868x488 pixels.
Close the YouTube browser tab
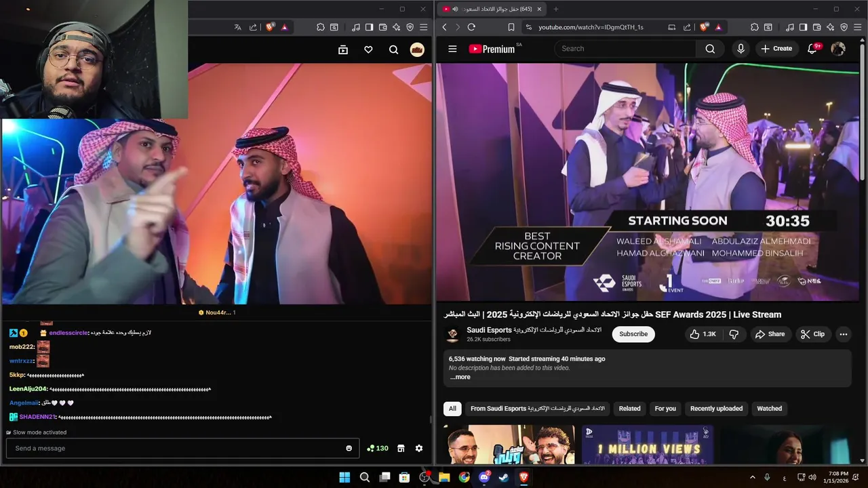click(x=539, y=9)
